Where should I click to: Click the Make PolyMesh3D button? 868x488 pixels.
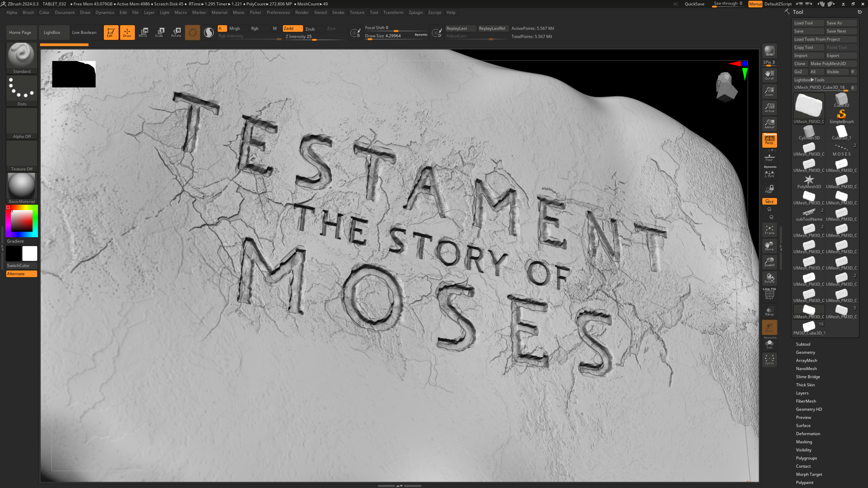point(828,64)
